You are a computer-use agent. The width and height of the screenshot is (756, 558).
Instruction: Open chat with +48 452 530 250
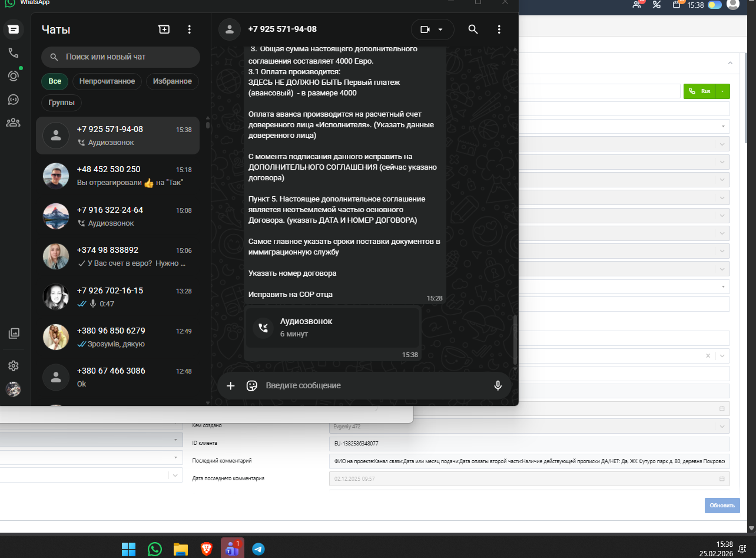118,176
